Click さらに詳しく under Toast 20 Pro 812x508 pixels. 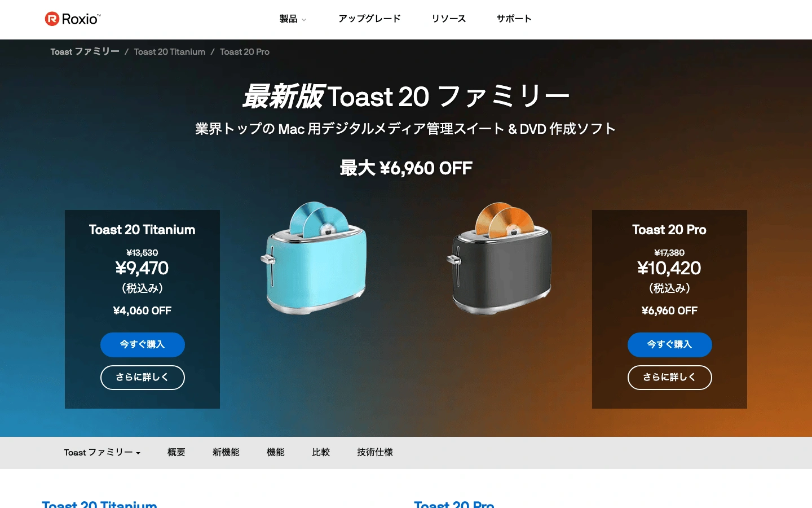tap(670, 377)
